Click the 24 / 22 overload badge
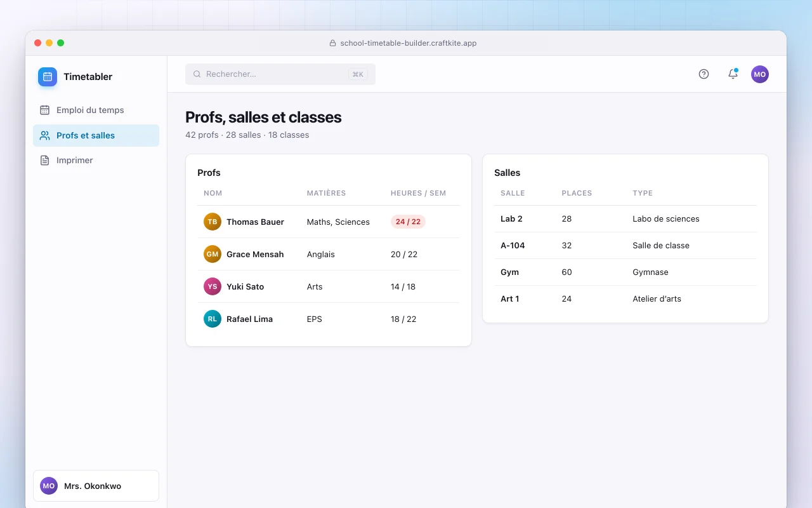The height and width of the screenshot is (508, 812). tap(408, 222)
